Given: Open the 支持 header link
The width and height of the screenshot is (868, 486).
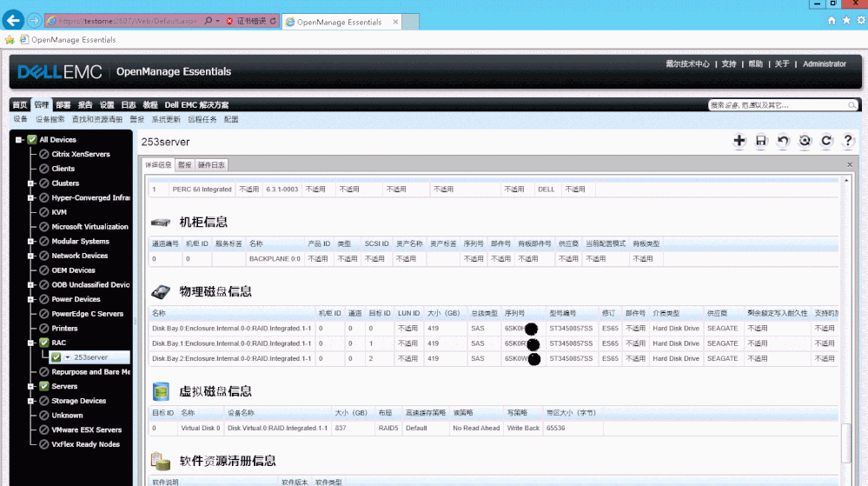Looking at the screenshot, I should pyautogui.click(x=728, y=63).
